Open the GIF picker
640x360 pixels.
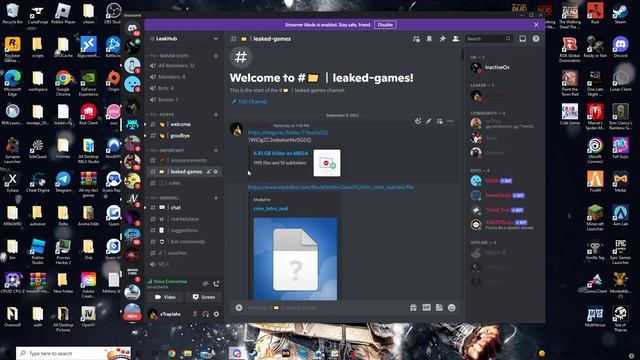click(426, 308)
